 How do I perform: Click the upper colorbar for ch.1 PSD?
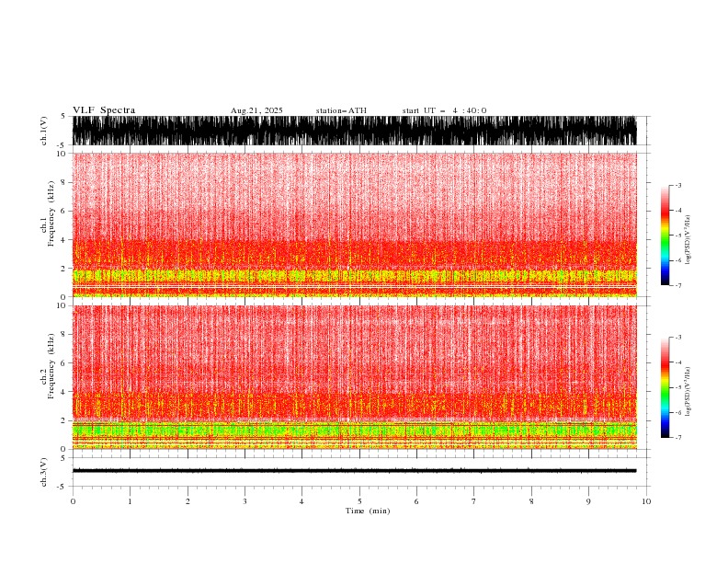click(665, 236)
